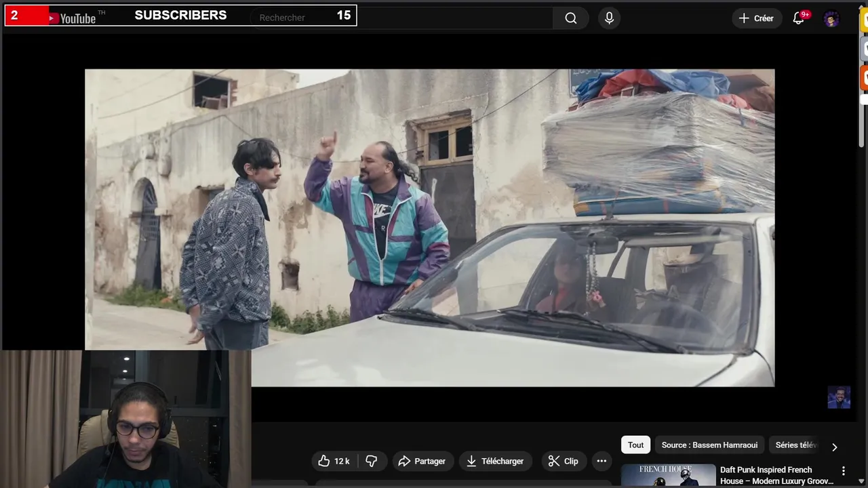Show next chips with right arrow
Viewport: 868px width, 488px height.
point(834,446)
